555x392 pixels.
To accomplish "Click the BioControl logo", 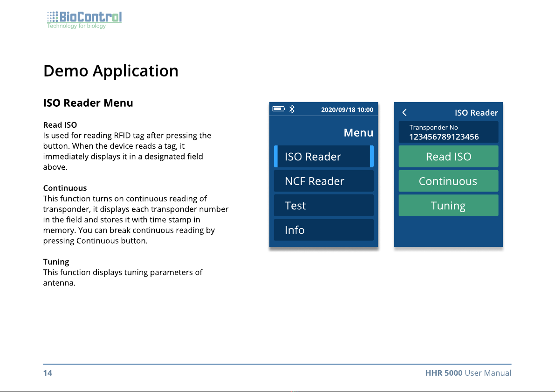I will pyautogui.click(x=84, y=20).
